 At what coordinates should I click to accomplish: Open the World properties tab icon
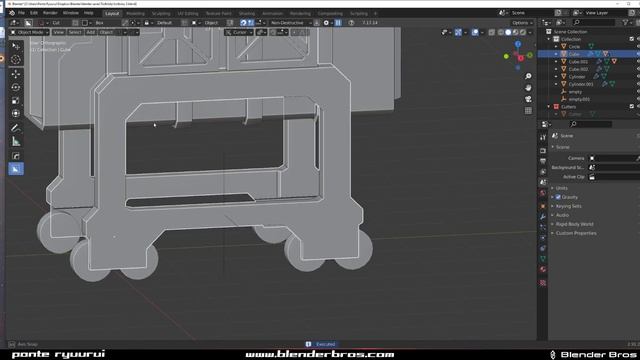543,193
